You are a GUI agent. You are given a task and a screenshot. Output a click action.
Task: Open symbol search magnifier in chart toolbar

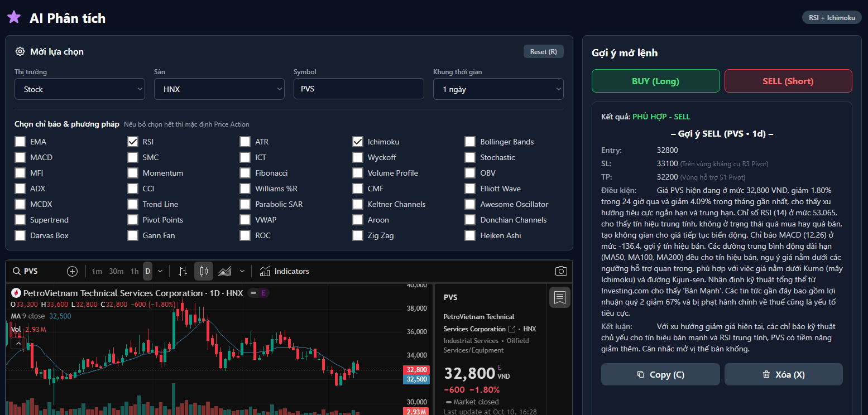(x=16, y=271)
